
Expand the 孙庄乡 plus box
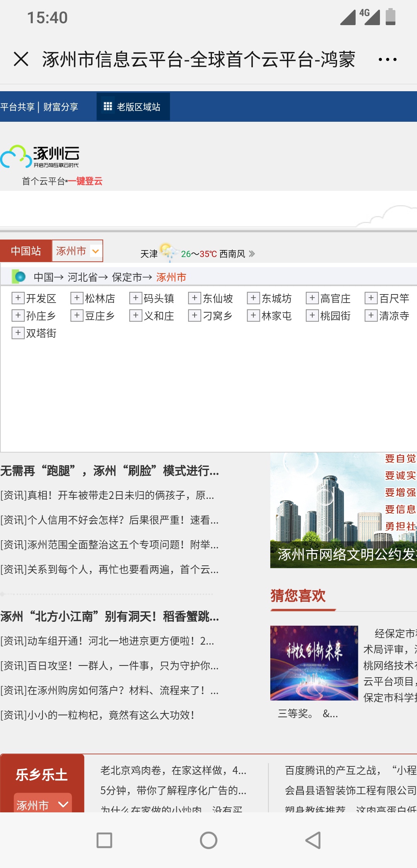click(x=18, y=315)
